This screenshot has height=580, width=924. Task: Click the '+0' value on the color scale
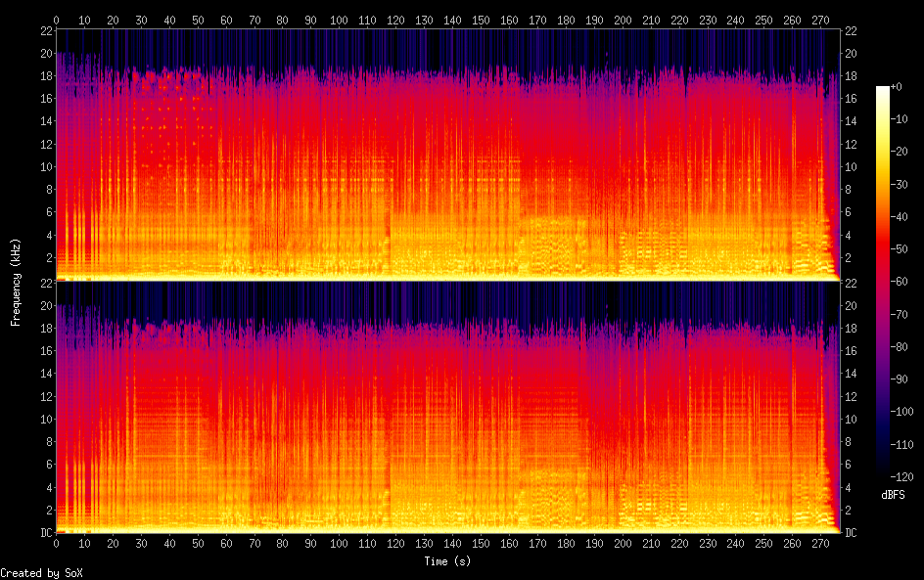(x=897, y=86)
